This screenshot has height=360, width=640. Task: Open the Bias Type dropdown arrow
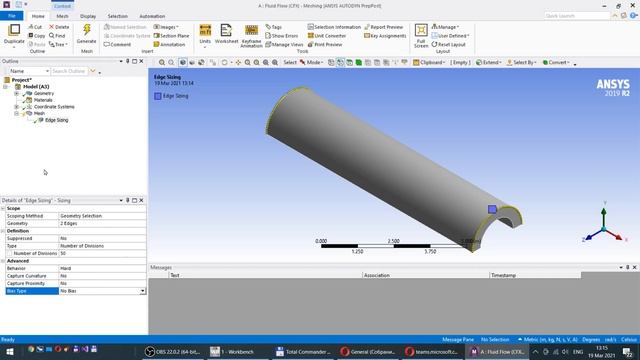click(x=142, y=291)
